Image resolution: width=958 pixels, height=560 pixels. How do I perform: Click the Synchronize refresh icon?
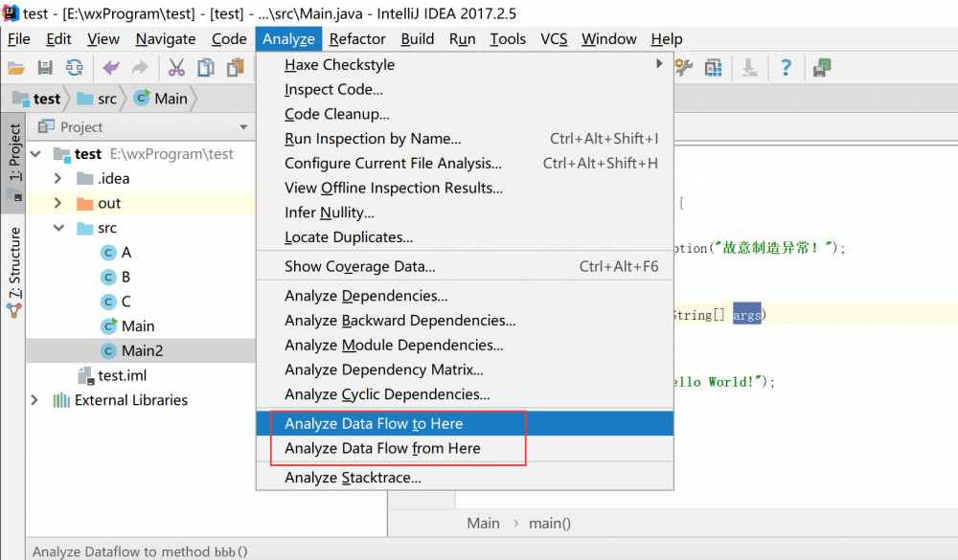click(x=75, y=68)
